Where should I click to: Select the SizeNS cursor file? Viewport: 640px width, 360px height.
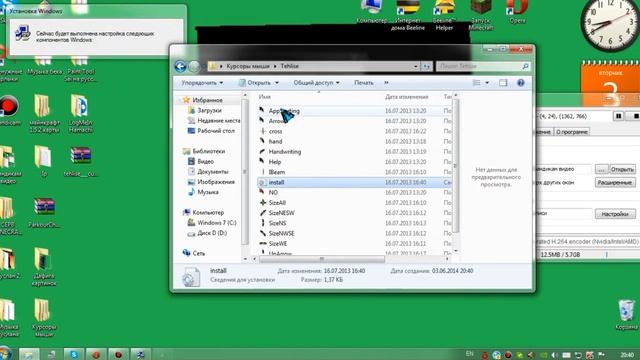pos(277,223)
